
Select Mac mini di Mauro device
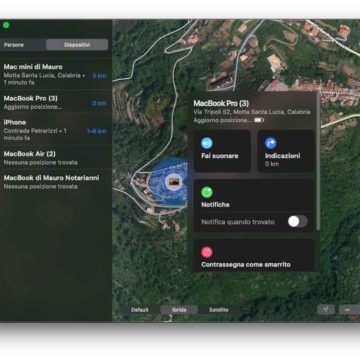pos(55,74)
